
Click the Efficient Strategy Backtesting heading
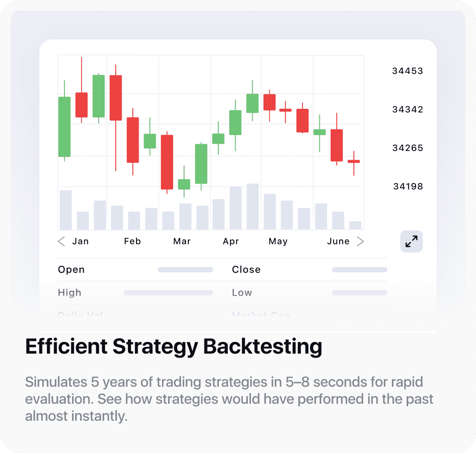pos(174,346)
